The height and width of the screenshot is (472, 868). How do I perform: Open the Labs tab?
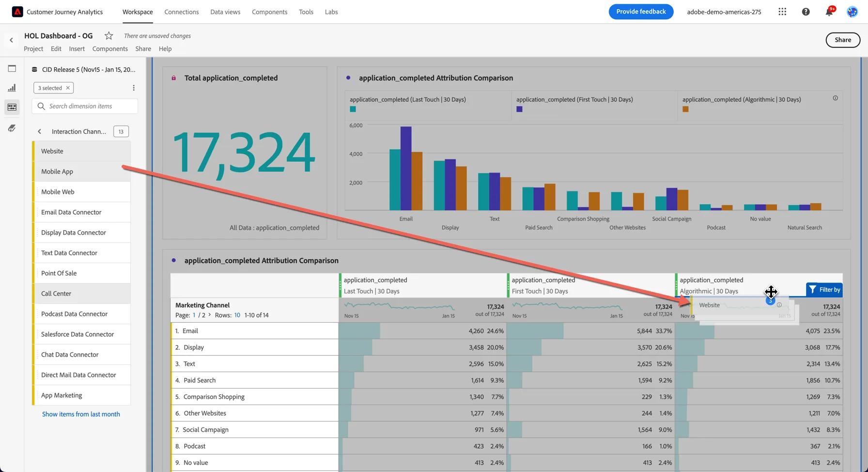(331, 12)
